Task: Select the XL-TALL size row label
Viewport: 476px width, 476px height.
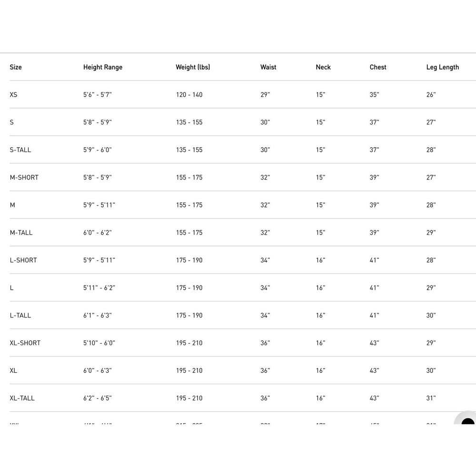Action: [22, 398]
